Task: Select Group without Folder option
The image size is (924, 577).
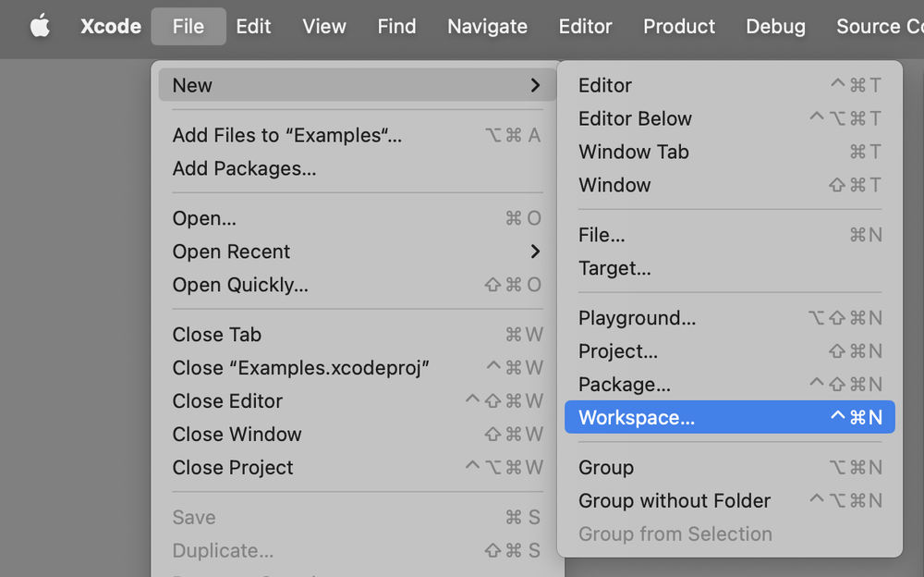Action: [x=675, y=501]
